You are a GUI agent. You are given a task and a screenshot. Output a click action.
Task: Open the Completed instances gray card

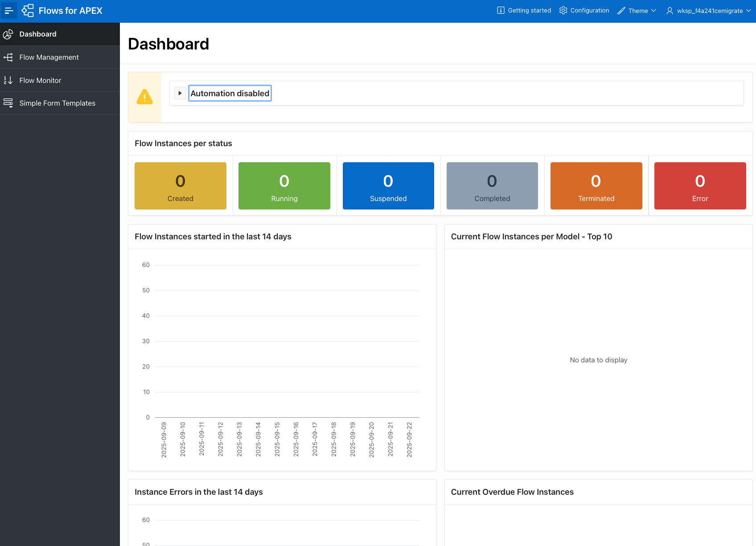(492, 186)
